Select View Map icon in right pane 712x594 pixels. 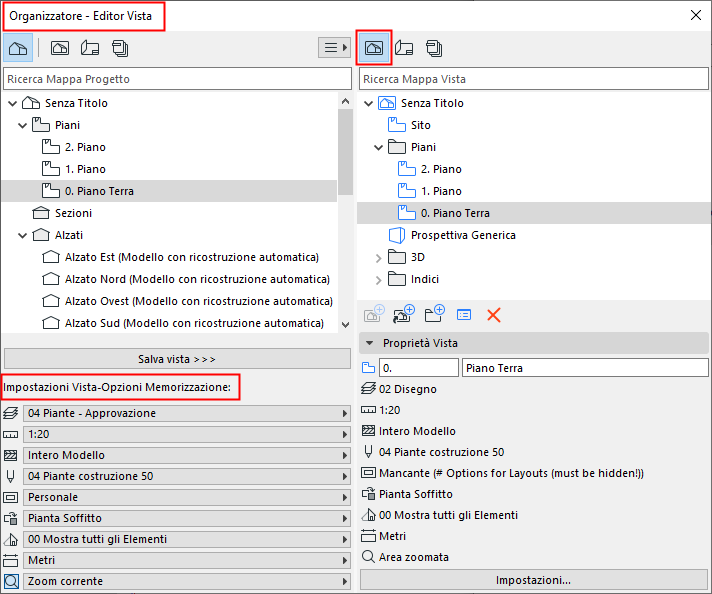click(x=374, y=48)
